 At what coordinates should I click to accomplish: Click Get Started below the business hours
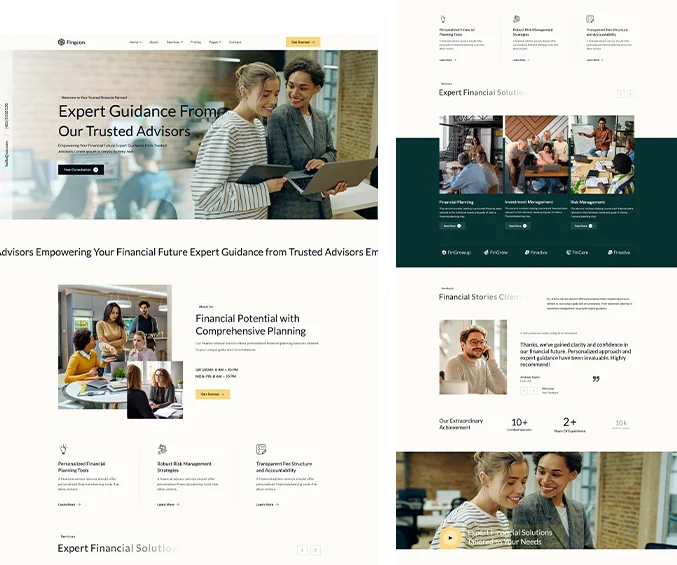click(x=212, y=394)
